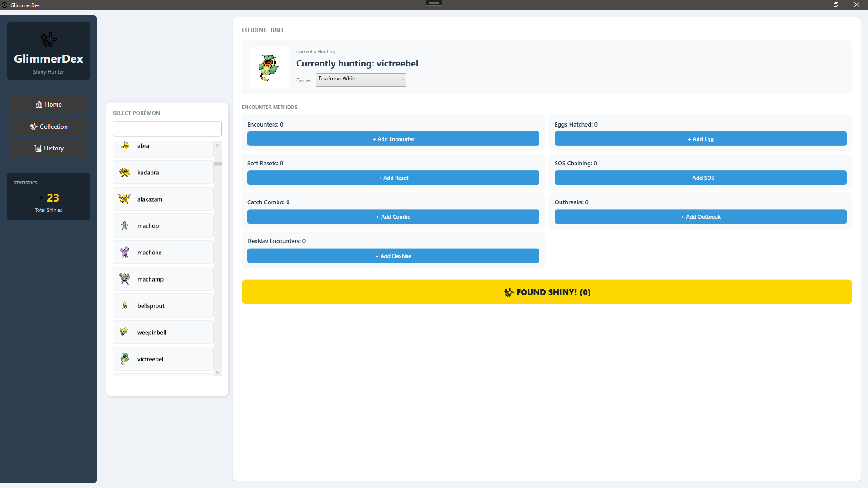868x488 pixels.
Task: Click the machop sprite icon
Action: point(125,225)
